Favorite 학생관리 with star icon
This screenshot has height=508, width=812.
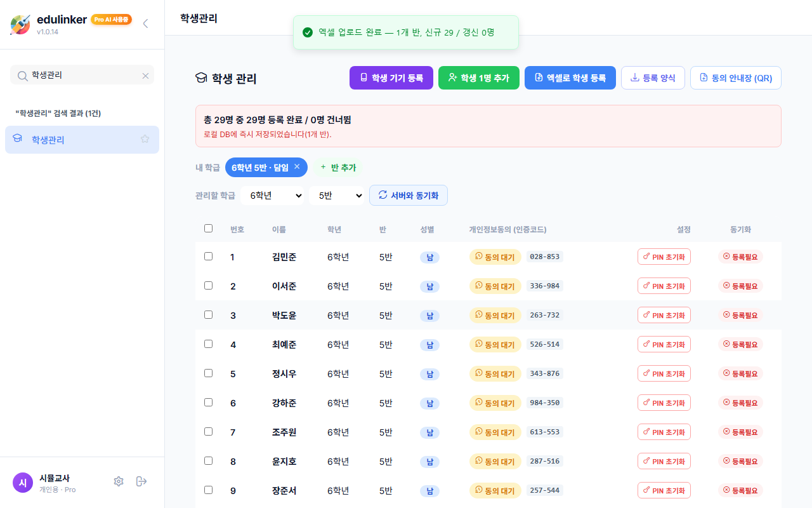[x=145, y=139]
